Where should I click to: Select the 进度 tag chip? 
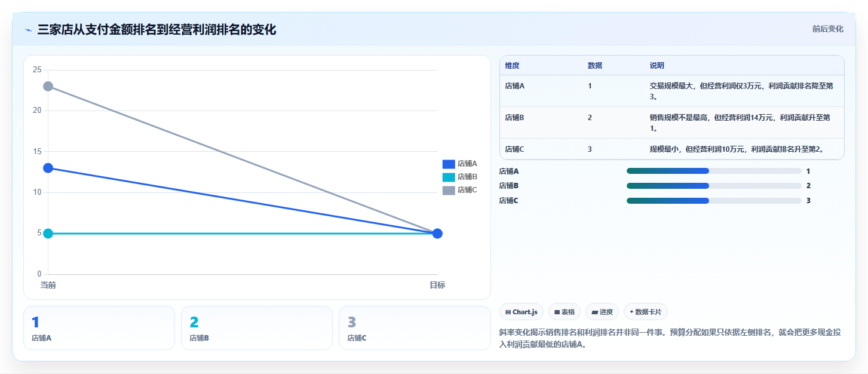[602, 312]
